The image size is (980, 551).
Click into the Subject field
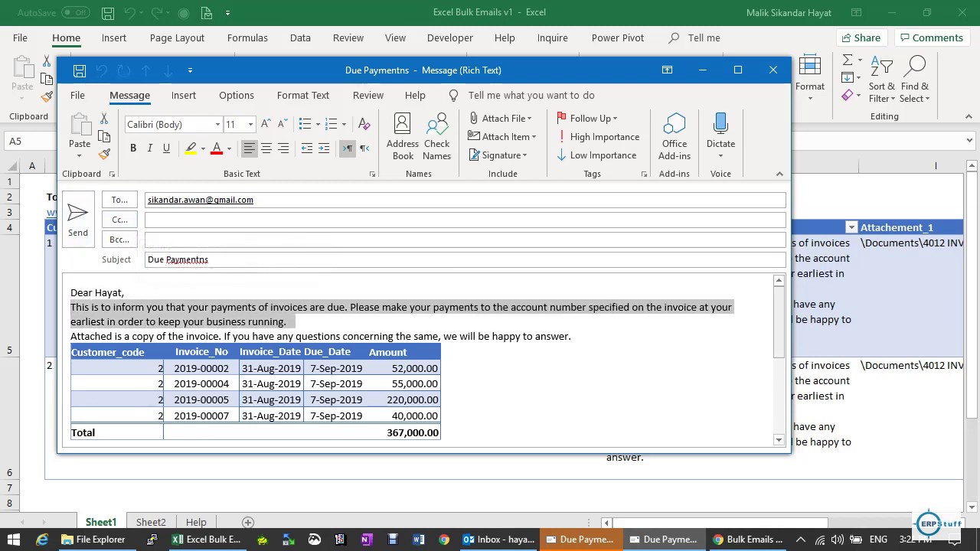[465, 259]
